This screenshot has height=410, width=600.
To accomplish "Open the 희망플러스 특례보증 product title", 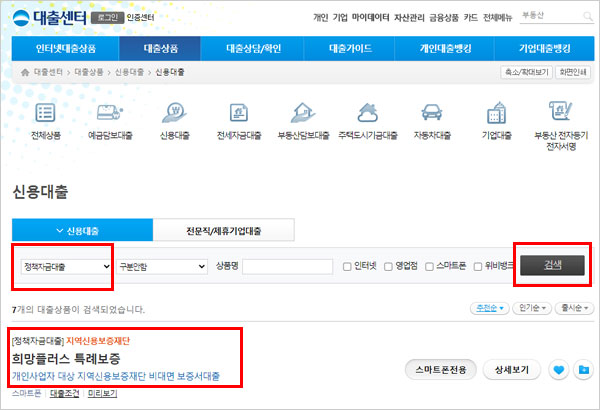I will click(x=66, y=359).
